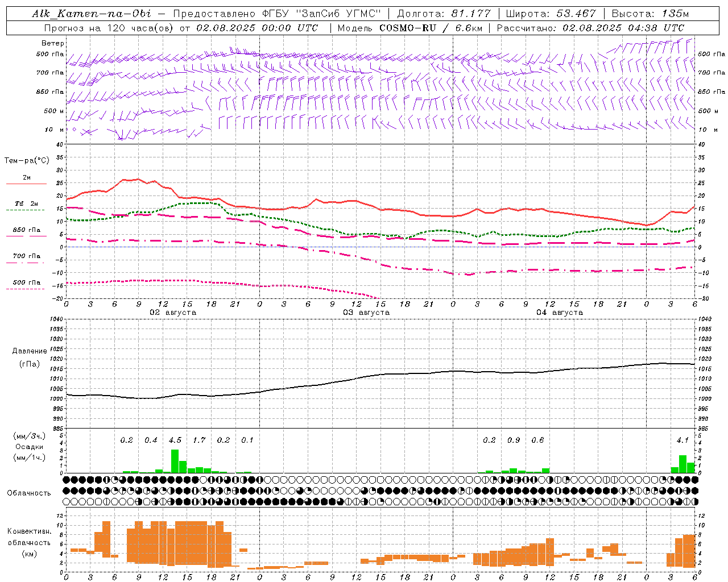Click the date label 04 августа
This screenshot has width=728, height=582.
tap(560, 313)
